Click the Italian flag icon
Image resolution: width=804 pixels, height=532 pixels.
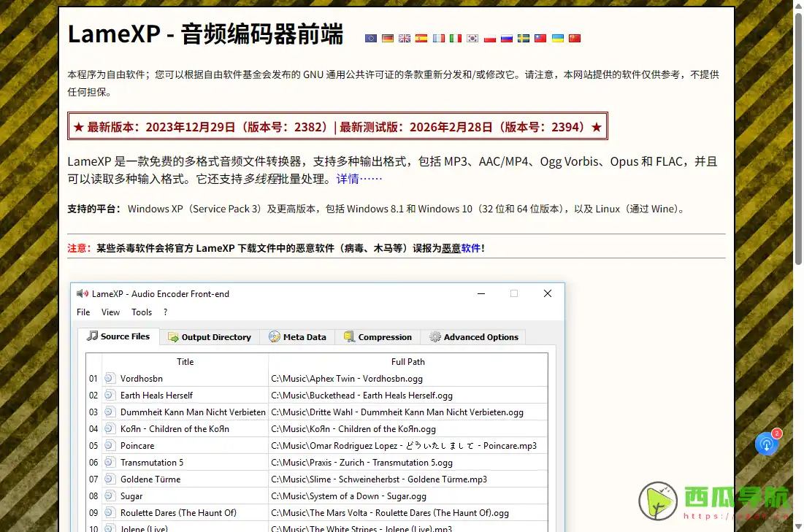point(456,39)
